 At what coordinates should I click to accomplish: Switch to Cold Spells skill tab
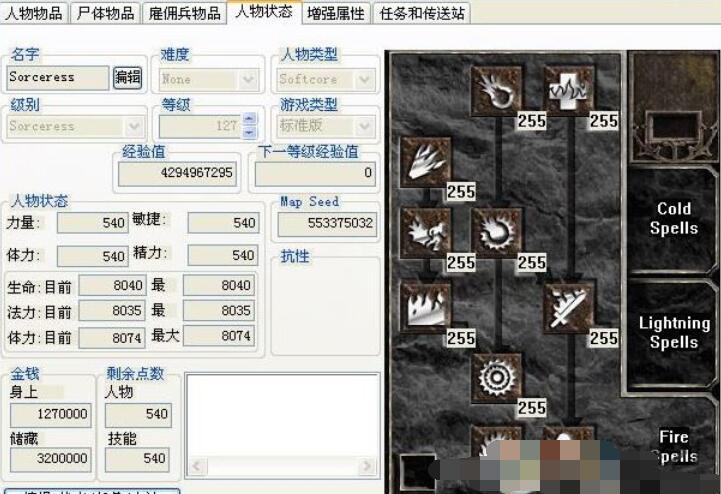673,218
